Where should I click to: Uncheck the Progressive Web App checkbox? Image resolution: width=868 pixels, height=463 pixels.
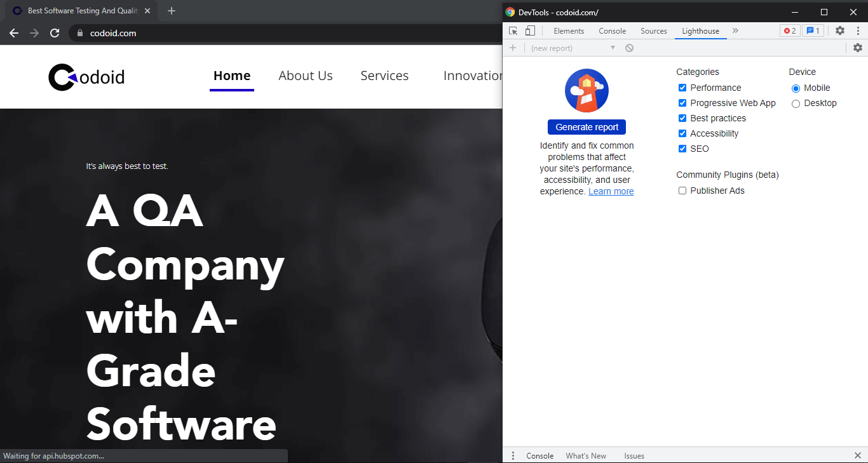(682, 103)
